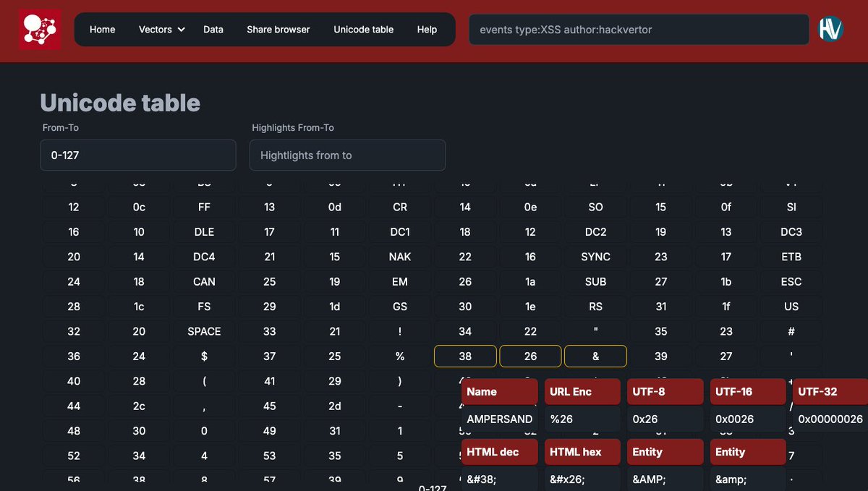Click the UTF-32 header
This screenshot has height=491, width=868.
pyautogui.click(x=830, y=392)
